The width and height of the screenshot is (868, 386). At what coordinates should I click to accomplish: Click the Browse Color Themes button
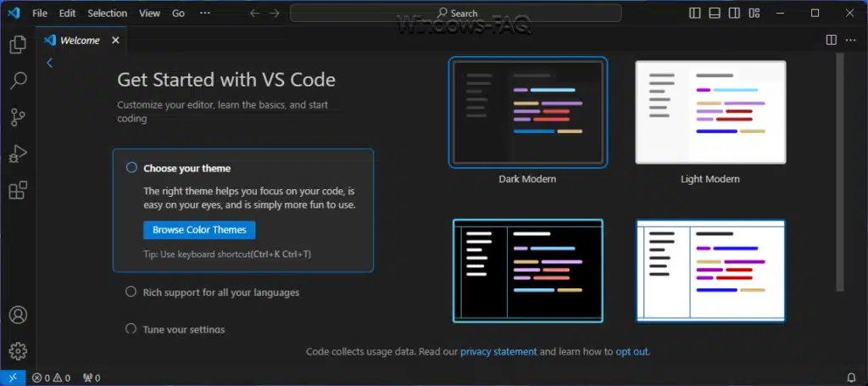tap(199, 230)
